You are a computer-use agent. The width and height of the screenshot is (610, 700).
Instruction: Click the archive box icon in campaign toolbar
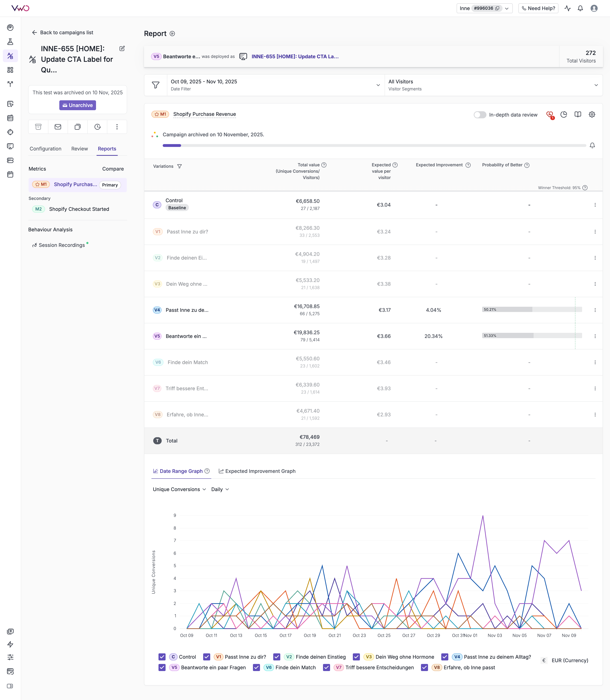(x=38, y=127)
